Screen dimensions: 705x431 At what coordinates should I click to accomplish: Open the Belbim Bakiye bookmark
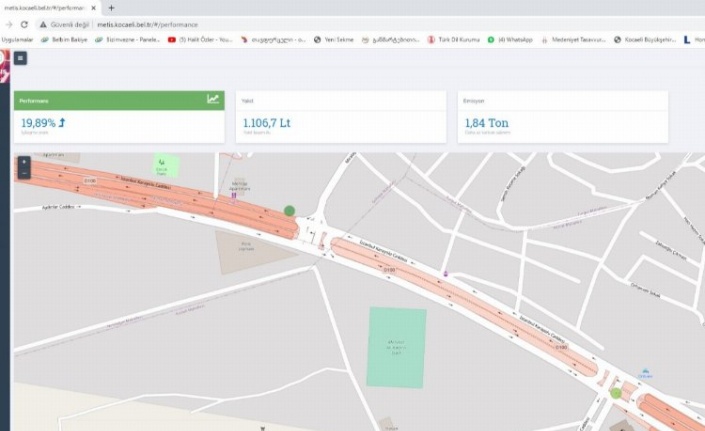[x=65, y=40]
